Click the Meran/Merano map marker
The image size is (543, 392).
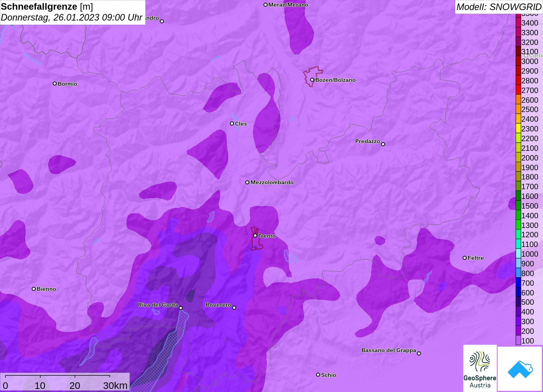coord(265,5)
